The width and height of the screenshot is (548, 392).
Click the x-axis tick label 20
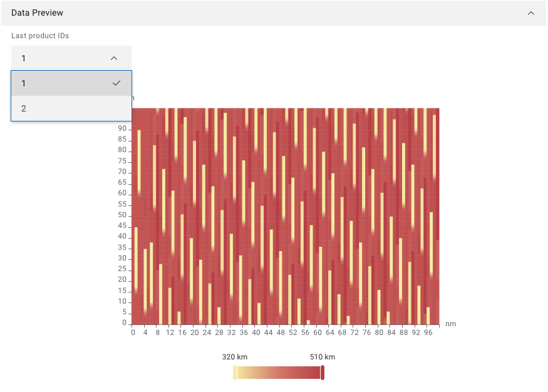194,333
